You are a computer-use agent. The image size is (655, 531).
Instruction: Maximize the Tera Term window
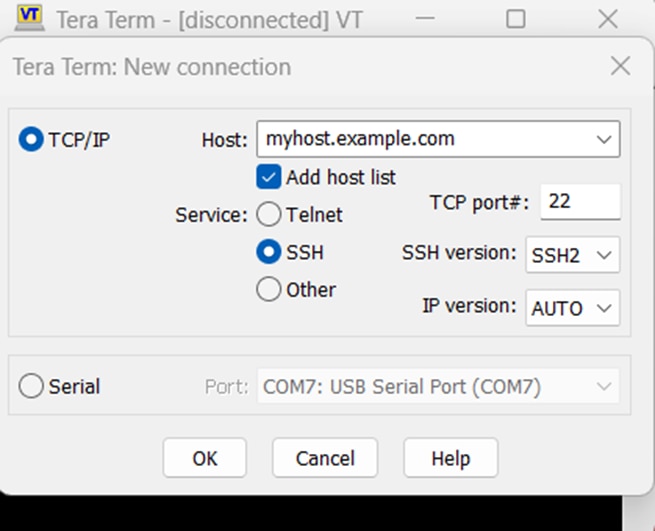pyautogui.click(x=516, y=18)
